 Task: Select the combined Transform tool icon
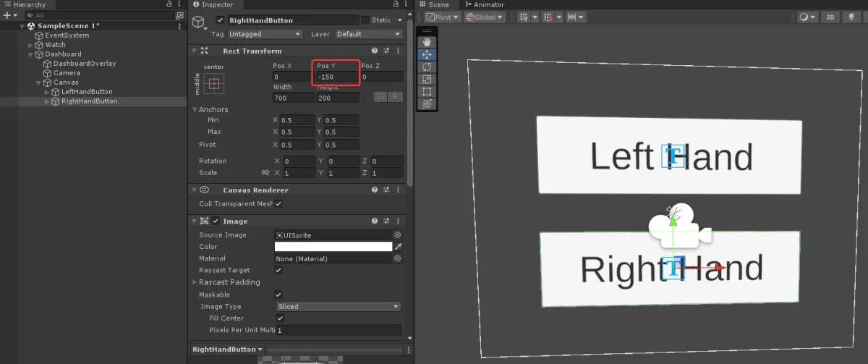pos(427,103)
